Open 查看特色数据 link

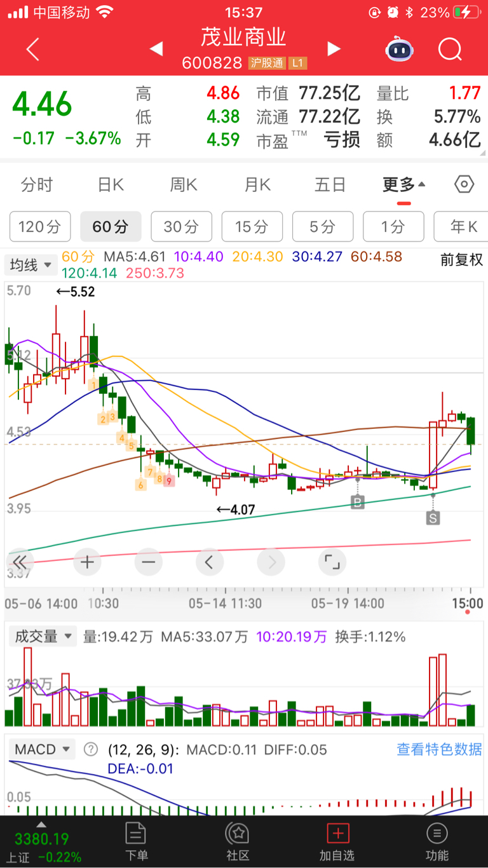point(439,749)
